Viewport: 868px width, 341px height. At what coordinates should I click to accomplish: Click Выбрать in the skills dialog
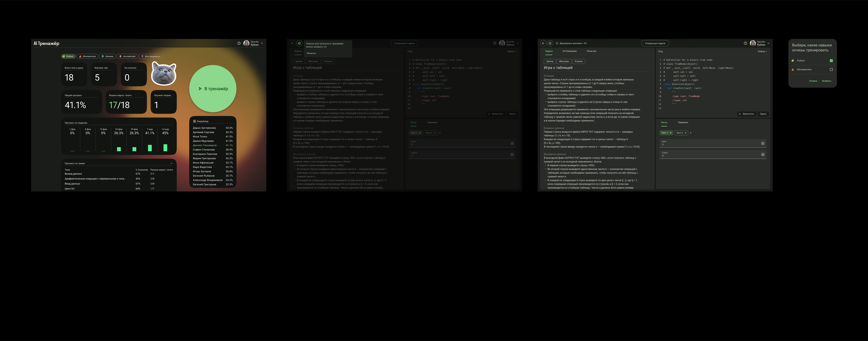(x=826, y=81)
